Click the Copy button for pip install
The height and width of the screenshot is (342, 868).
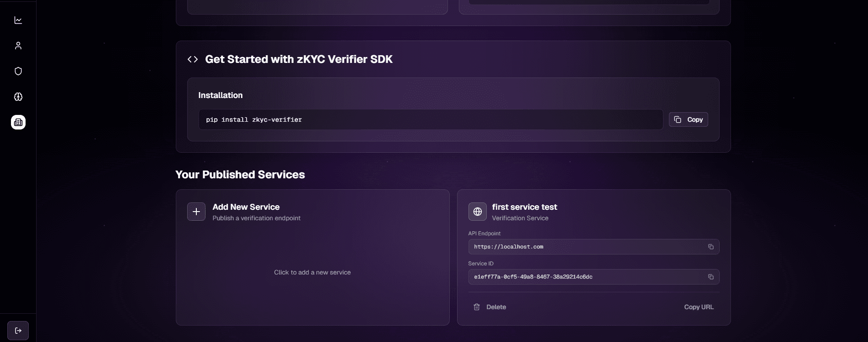point(689,119)
